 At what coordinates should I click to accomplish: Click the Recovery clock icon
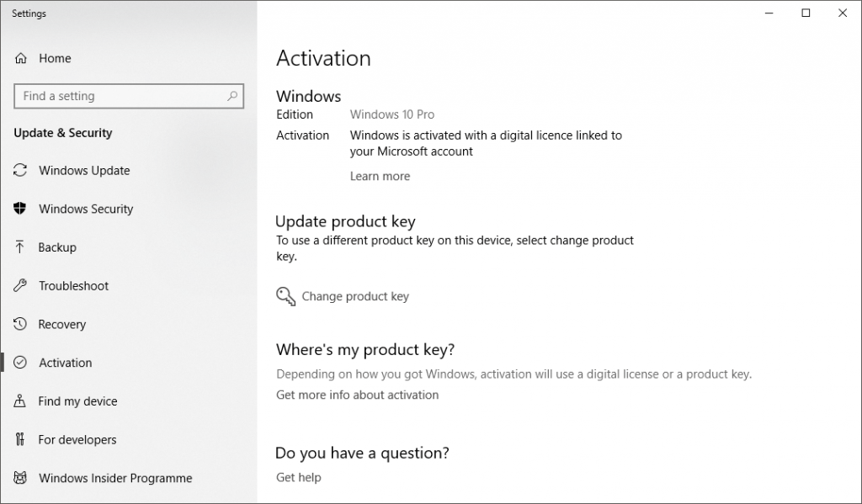coord(21,325)
